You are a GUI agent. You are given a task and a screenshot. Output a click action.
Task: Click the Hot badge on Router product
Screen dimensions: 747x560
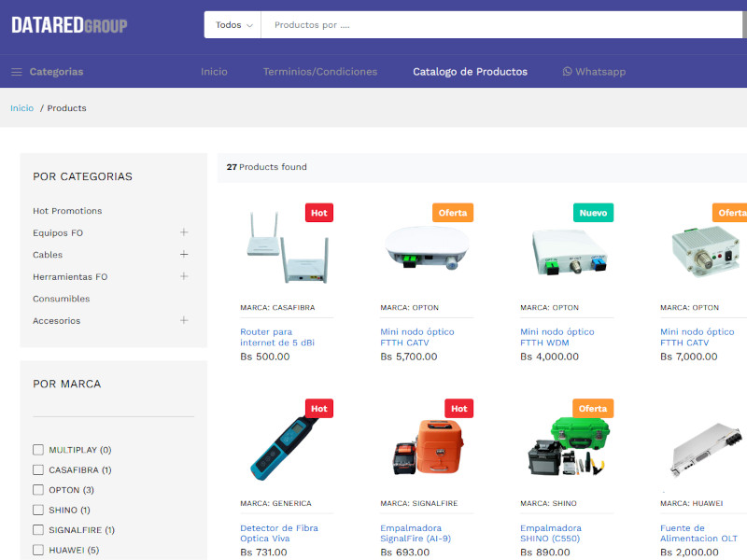click(x=319, y=213)
